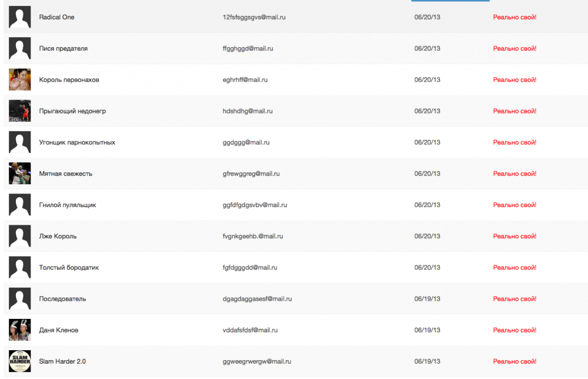Select the avatar for Толстый бородатик

coord(19,267)
